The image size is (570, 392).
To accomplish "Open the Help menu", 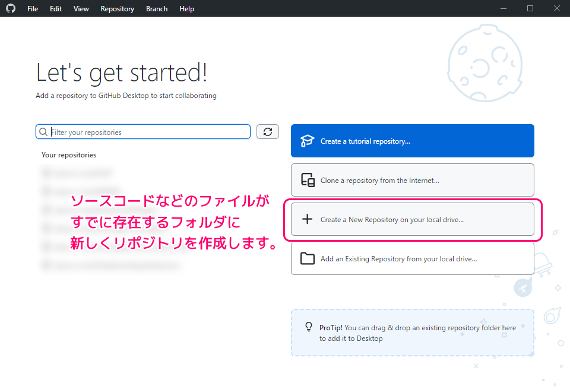I will [x=186, y=9].
